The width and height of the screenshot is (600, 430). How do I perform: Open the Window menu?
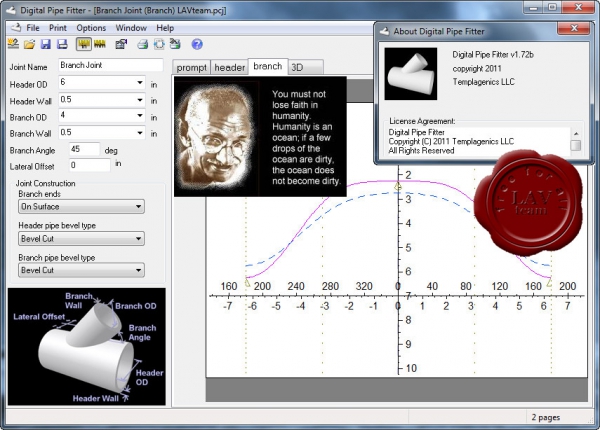tap(131, 28)
